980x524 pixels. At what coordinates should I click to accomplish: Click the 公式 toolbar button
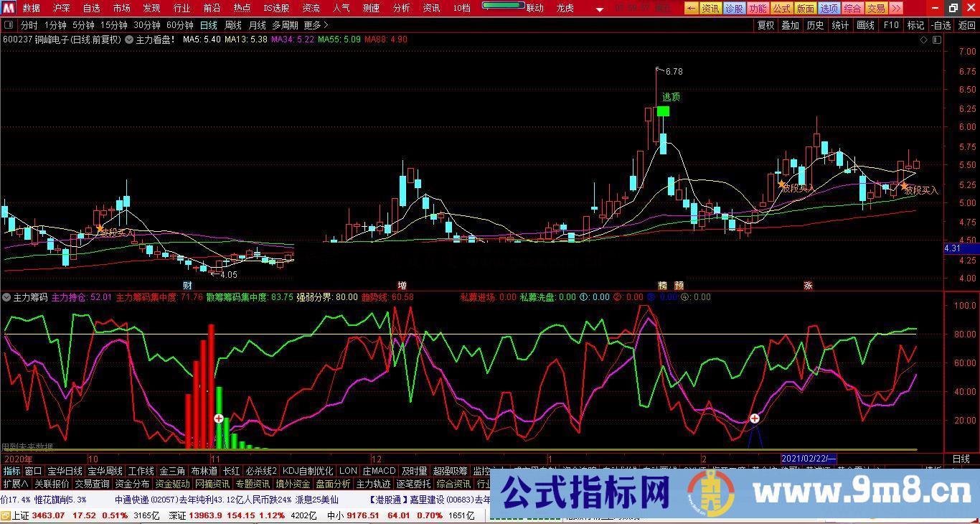tap(781, 9)
